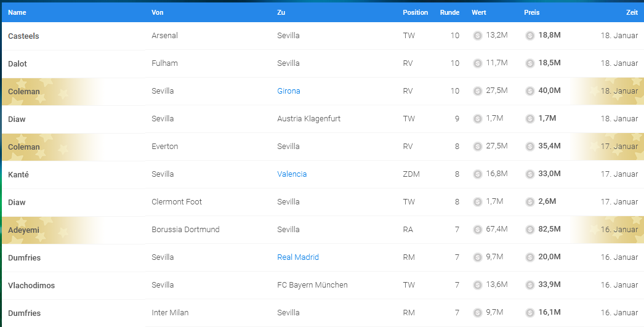Click the Position column header
644x327 pixels.
point(415,12)
